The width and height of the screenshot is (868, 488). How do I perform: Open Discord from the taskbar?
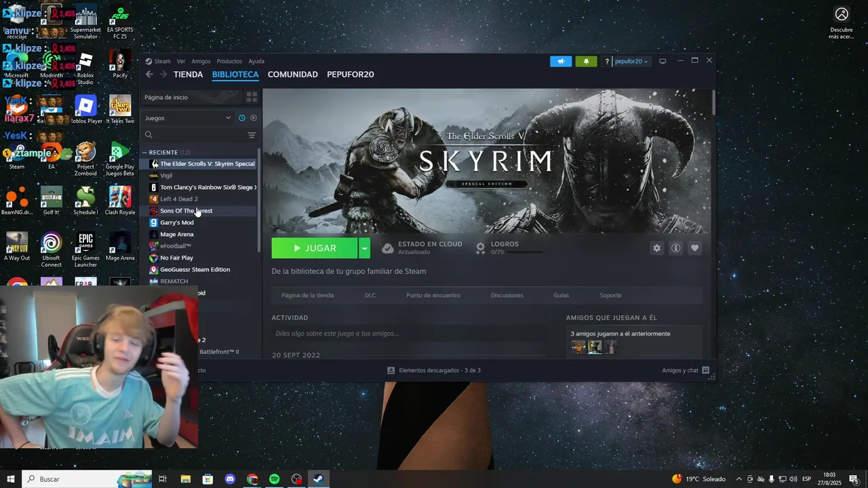click(230, 479)
